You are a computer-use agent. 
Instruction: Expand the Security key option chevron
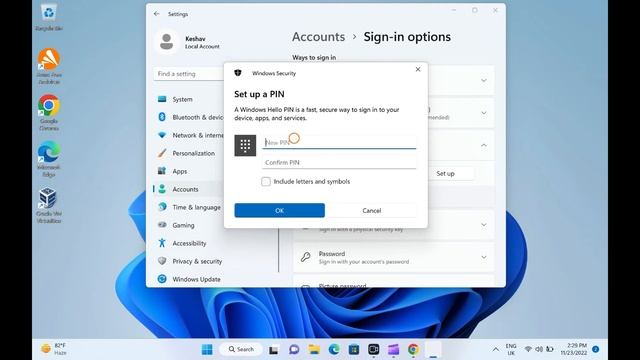click(x=484, y=225)
